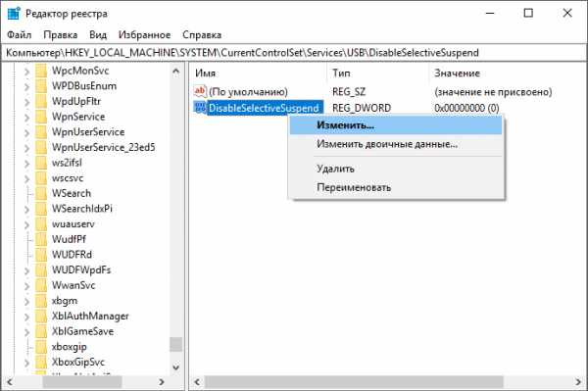This screenshot has width=588, height=391.
Task: Click the folder icon next to WSearch
Action: tap(41, 193)
